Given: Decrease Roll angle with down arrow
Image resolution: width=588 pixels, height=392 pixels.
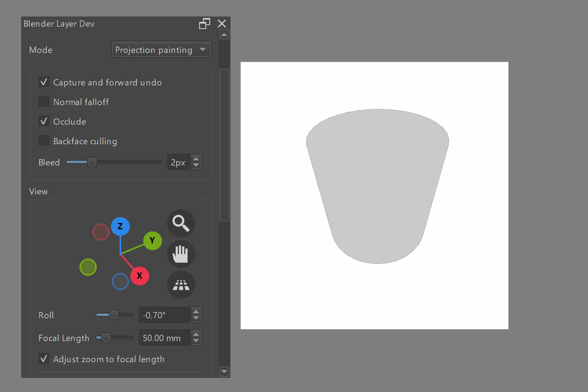Looking at the screenshot, I should [x=196, y=318].
